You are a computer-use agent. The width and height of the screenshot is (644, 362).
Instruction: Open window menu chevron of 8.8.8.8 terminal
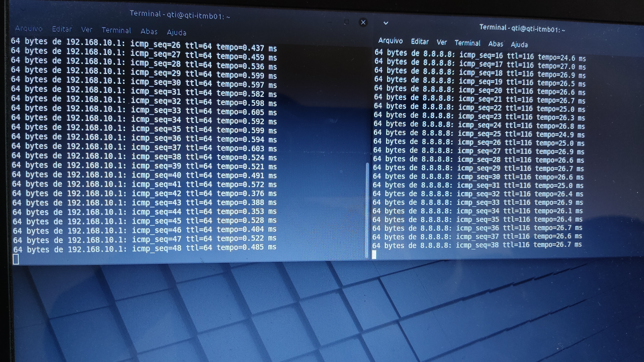tap(386, 23)
